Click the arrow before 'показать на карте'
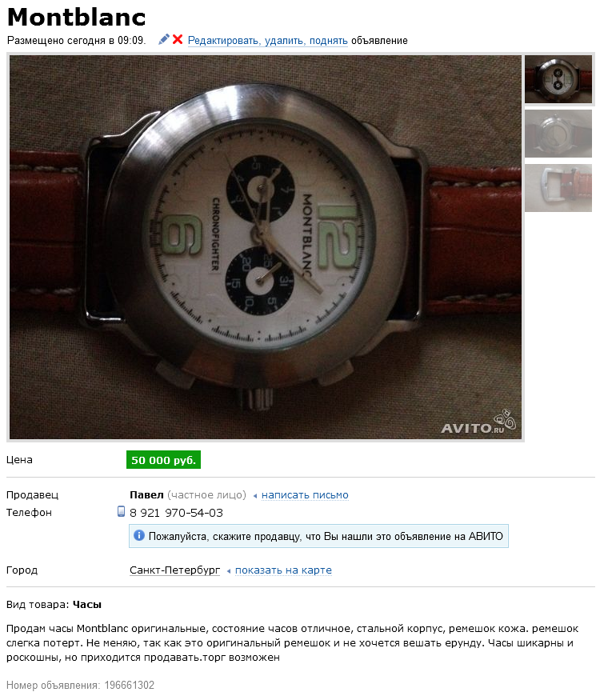 (229, 571)
